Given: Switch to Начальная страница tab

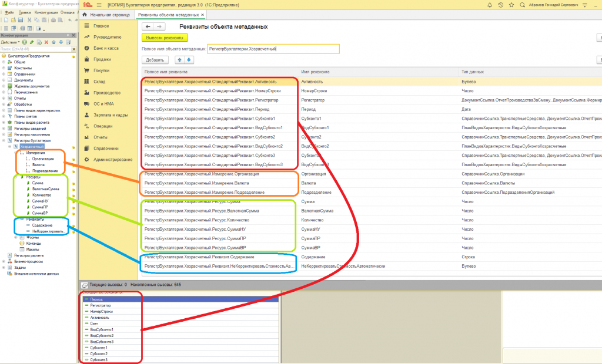Looking at the screenshot, I should pos(107,15).
